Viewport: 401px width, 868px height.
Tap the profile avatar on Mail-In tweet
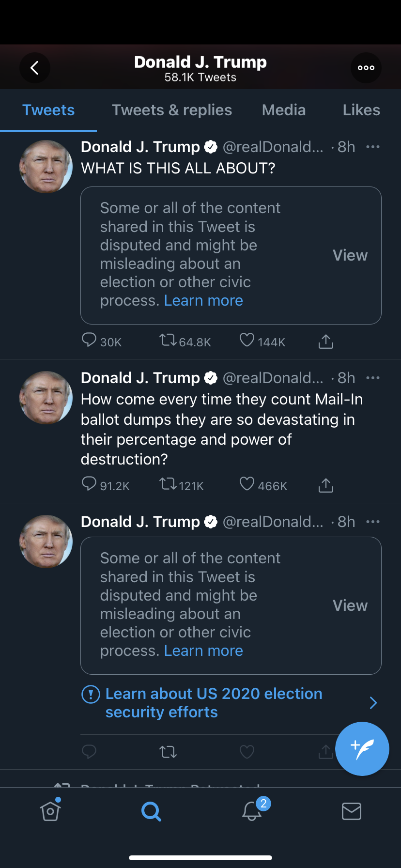pos(46,398)
